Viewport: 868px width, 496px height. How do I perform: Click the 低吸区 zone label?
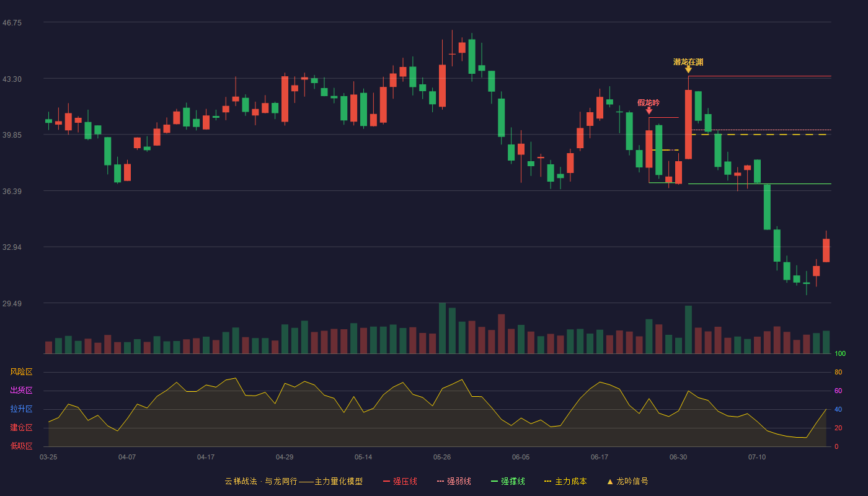coord(22,446)
